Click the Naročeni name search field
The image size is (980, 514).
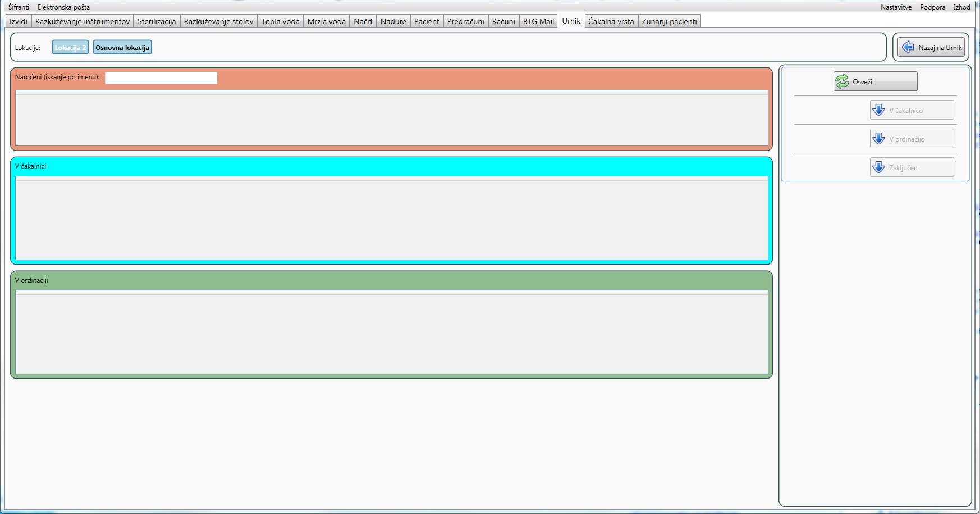tap(161, 78)
